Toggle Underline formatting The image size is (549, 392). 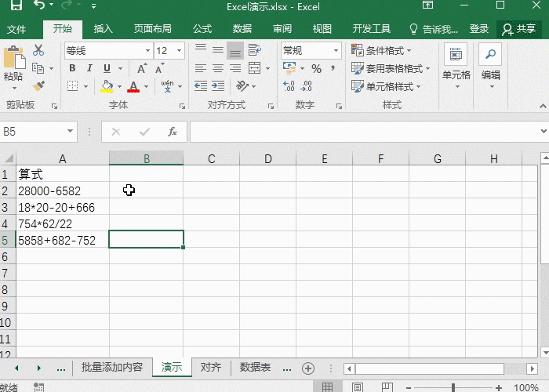107,68
